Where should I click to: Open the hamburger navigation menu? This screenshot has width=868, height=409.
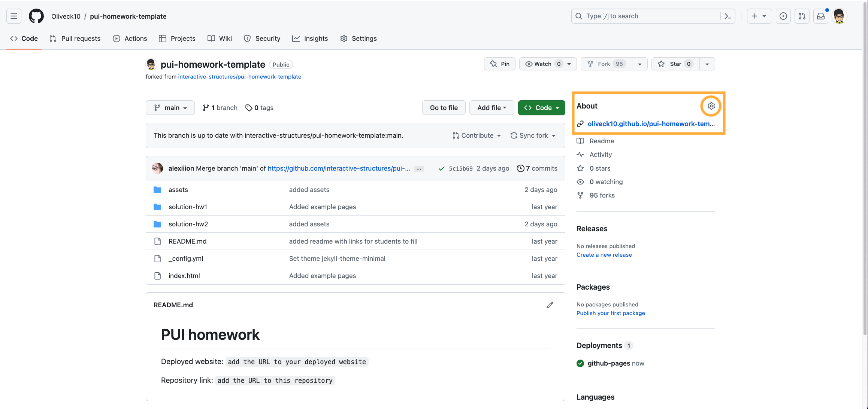(14, 16)
